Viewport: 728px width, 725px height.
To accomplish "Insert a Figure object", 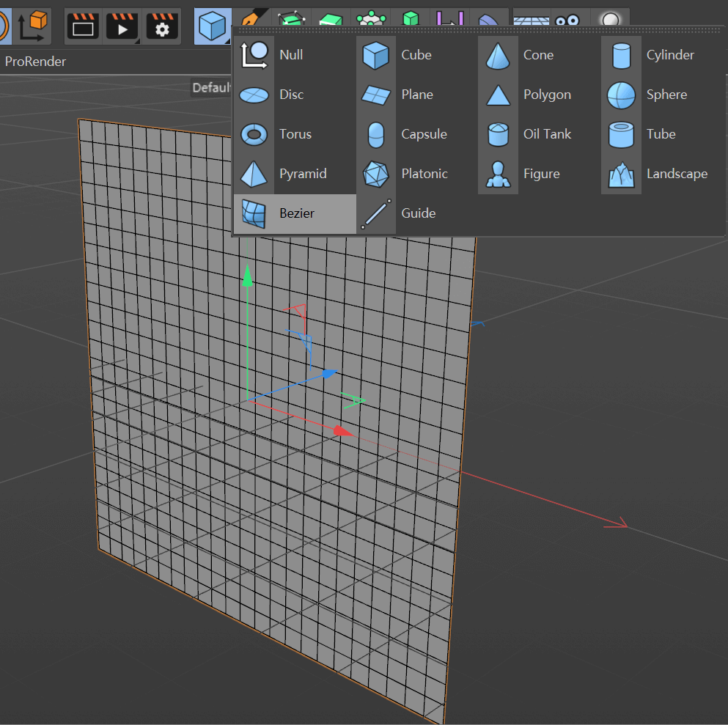I will pos(539,174).
